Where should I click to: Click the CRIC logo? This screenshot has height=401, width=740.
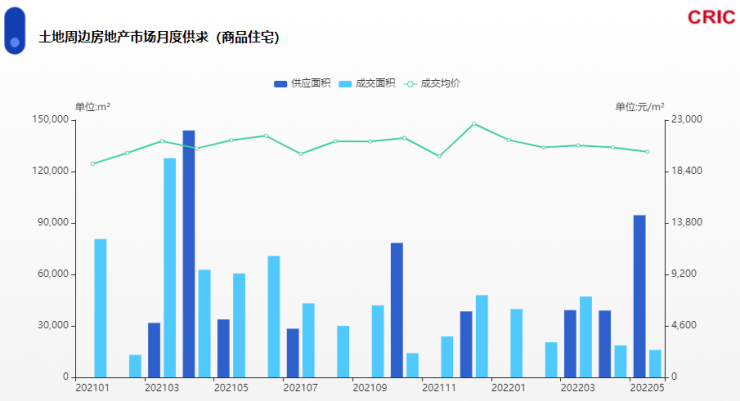tap(711, 17)
